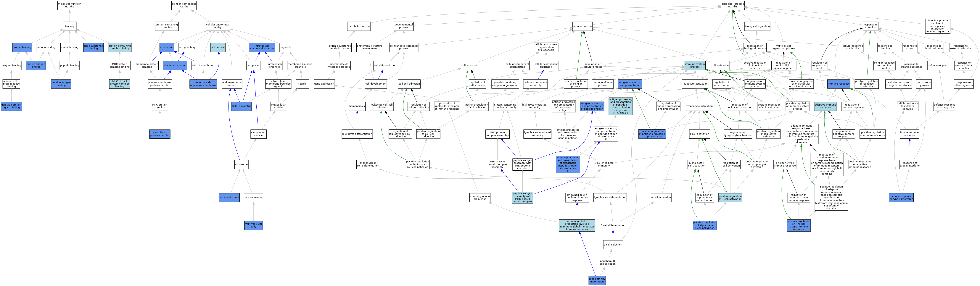Screen dimensions: 980x286
Task: Click 'biological process involved in interspecies interaction' node
Action: [x=938, y=26]
